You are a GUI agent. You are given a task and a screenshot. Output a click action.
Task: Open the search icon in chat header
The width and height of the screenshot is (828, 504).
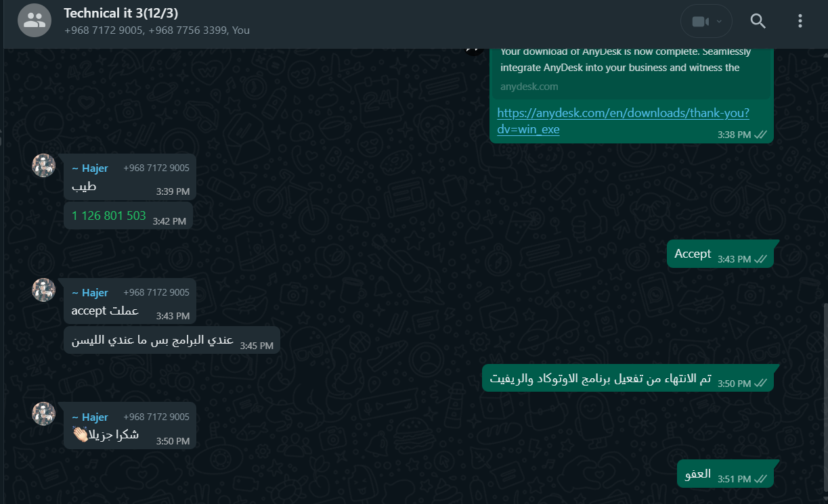coord(758,21)
